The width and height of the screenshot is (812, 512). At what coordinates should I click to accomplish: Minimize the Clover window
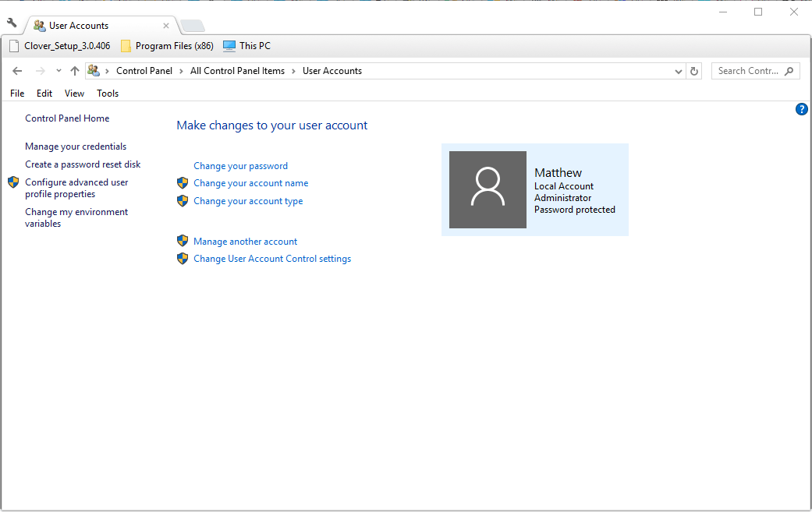[723, 12]
